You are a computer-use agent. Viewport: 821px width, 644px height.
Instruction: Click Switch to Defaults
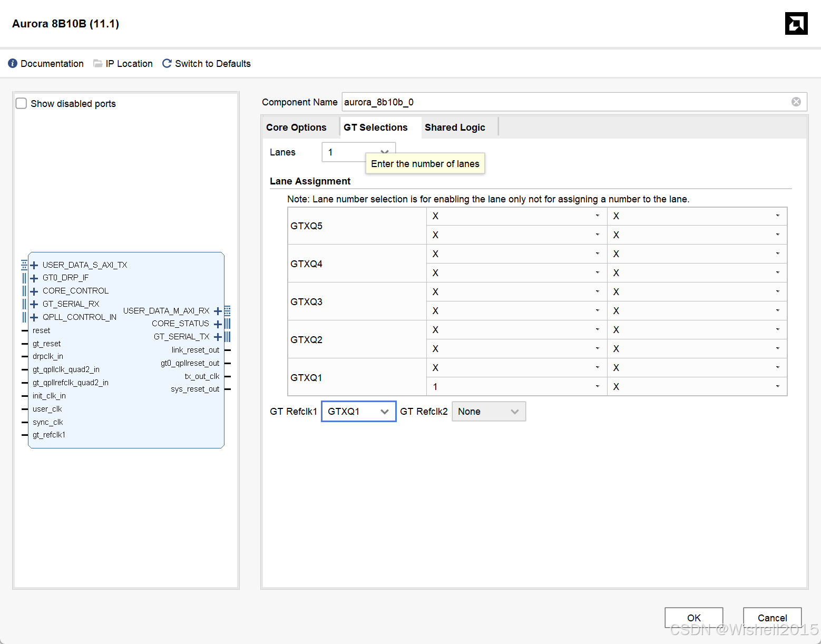tap(213, 64)
